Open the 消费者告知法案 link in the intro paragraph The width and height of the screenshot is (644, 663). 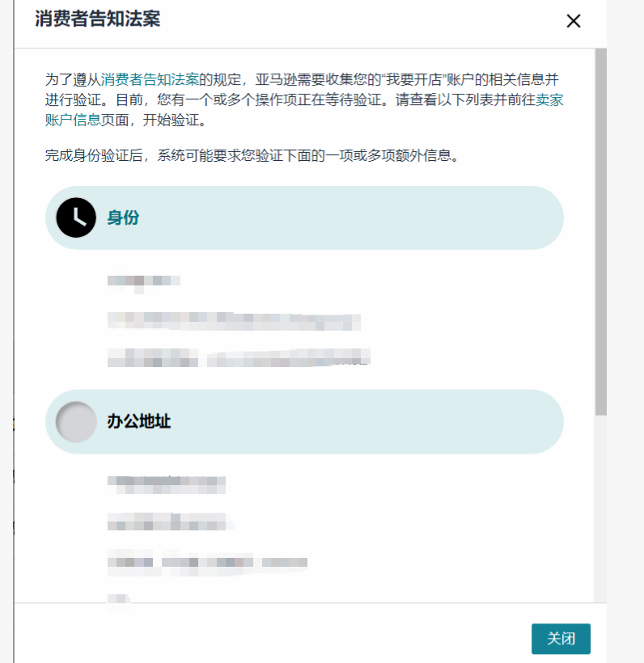point(150,79)
